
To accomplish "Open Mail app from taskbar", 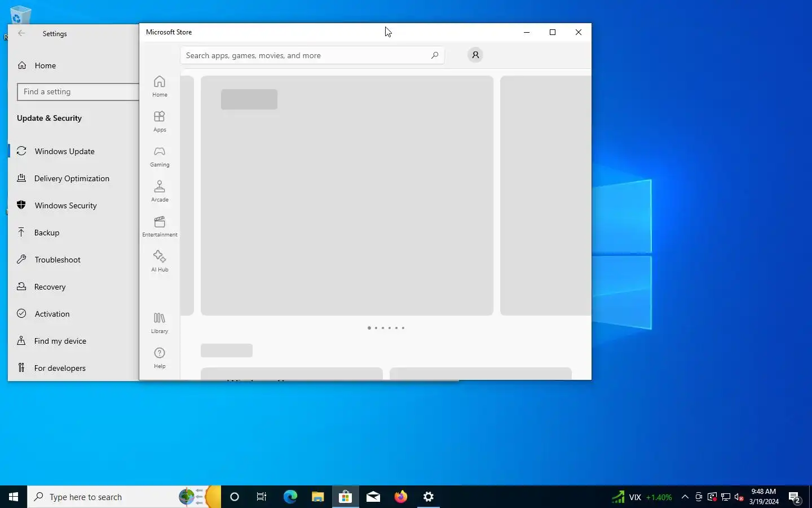I will click(x=373, y=497).
